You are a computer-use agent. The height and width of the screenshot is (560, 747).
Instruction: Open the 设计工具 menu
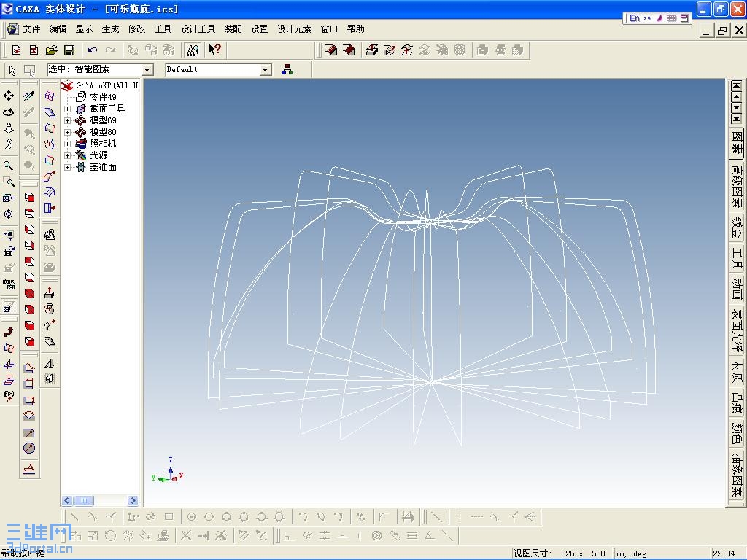pyautogui.click(x=198, y=29)
